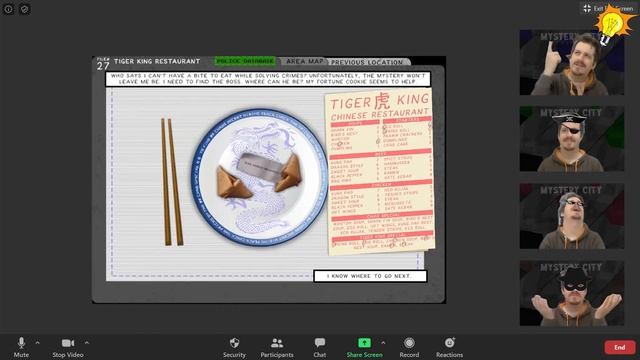Expand audio options arrow beside Mute
The image size is (640, 360).
(x=38, y=343)
